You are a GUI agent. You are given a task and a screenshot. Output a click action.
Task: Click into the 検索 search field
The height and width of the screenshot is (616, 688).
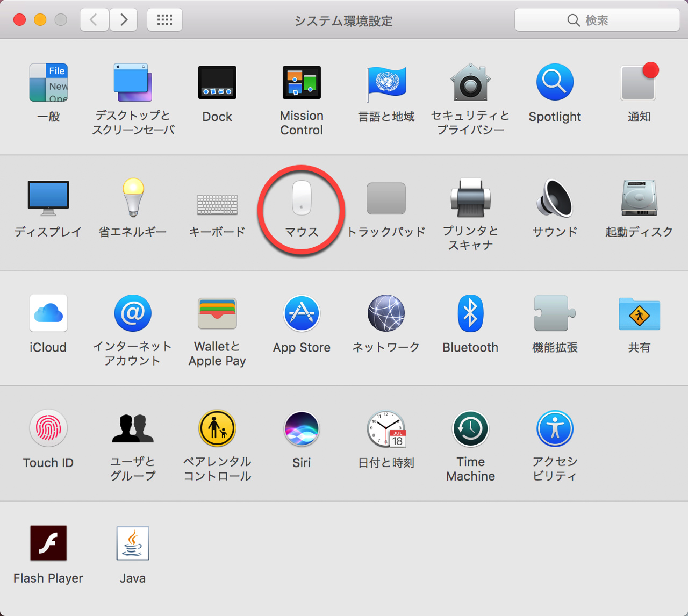(x=597, y=20)
